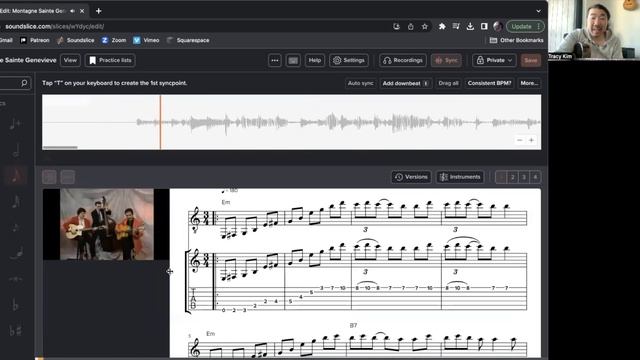Screen dimensions: 640x360
Task: Open the Chrome profile avatar
Action: [x=498, y=27]
